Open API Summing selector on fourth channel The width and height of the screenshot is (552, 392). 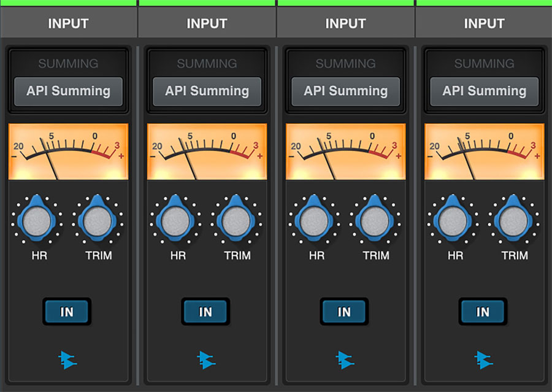pyautogui.click(x=485, y=91)
